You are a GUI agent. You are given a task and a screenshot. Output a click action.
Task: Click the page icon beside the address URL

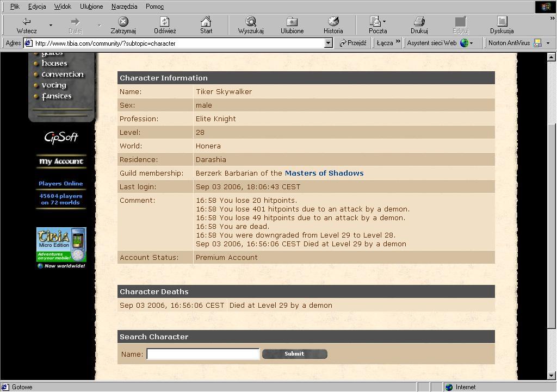click(x=28, y=43)
